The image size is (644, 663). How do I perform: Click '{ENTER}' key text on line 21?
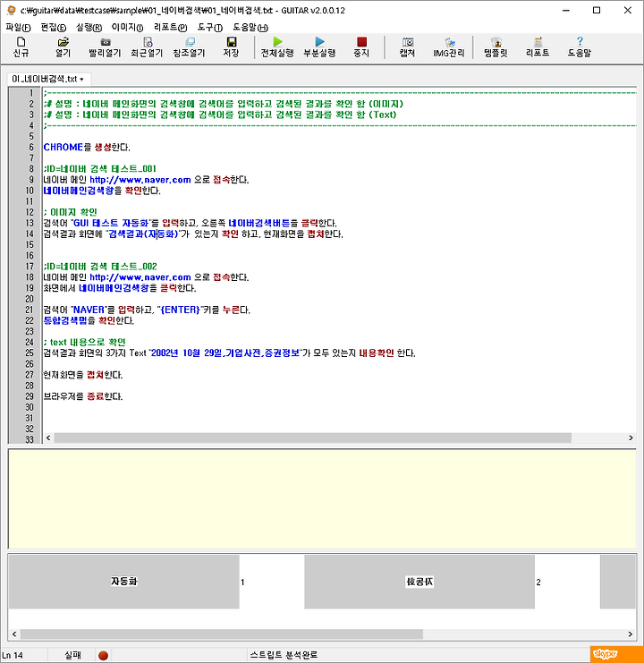181,310
